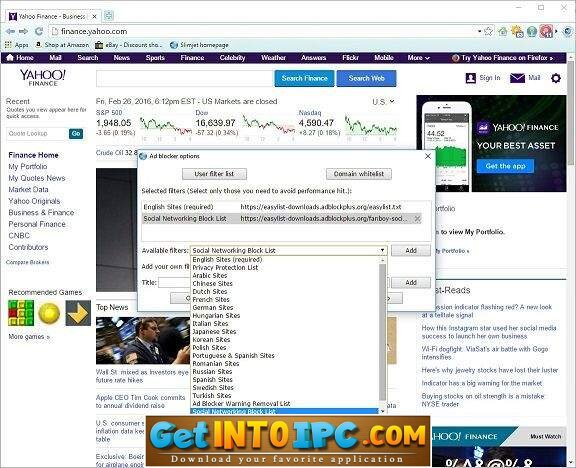Image resolution: width=576 pixels, height=468 pixels.
Task: Click the Yahoo Finance search box
Action: [x=184, y=78]
